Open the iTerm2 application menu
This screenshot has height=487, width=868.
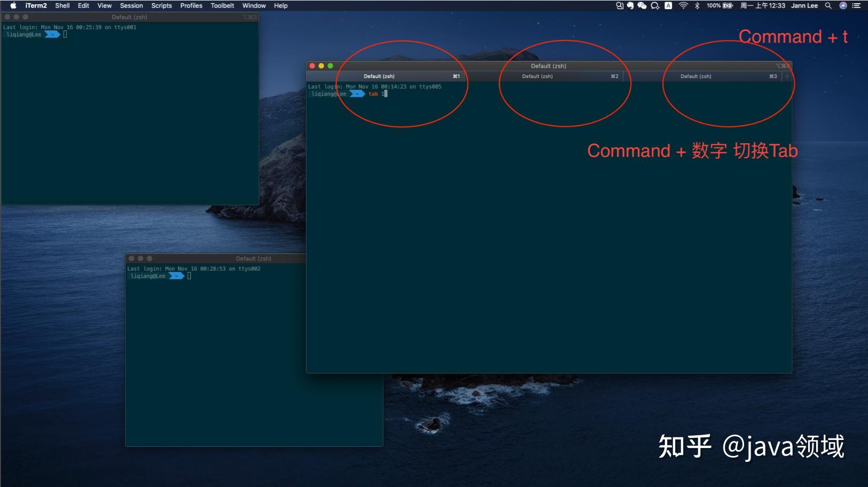36,6
